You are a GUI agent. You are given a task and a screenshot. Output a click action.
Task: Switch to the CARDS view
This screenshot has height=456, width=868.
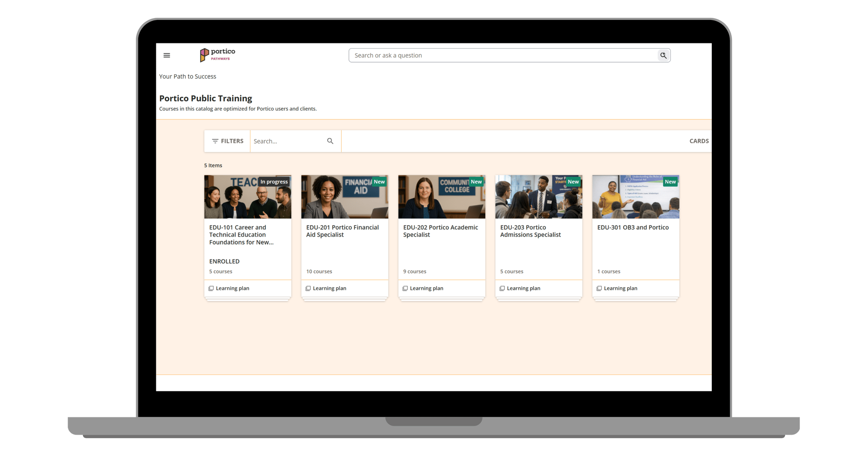(x=699, y=141)
